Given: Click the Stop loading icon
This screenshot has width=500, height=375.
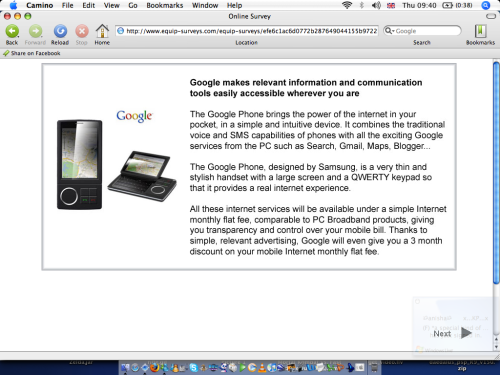Looking at the screenshot, I should 82,32.
